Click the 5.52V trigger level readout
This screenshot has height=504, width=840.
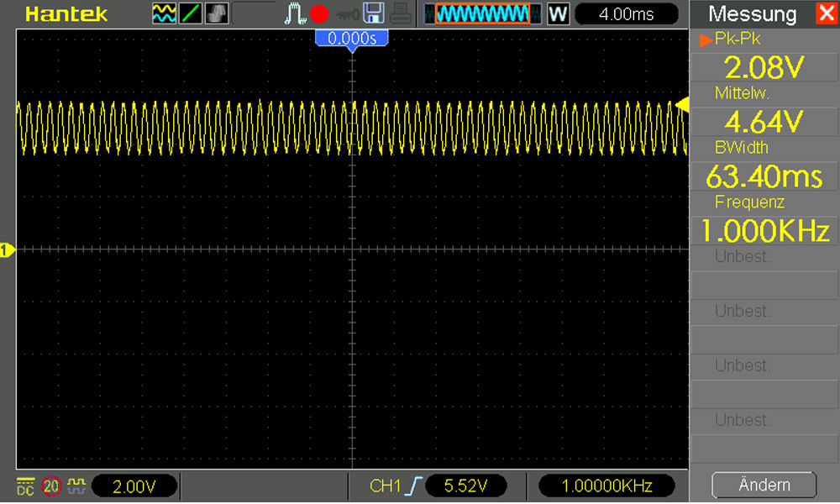pos(465,486)
